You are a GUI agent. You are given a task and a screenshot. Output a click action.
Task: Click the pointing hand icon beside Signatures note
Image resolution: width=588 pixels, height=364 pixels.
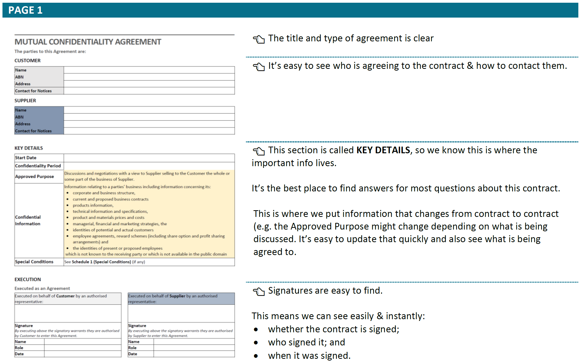pyautogui.click(x=259, y=291)
